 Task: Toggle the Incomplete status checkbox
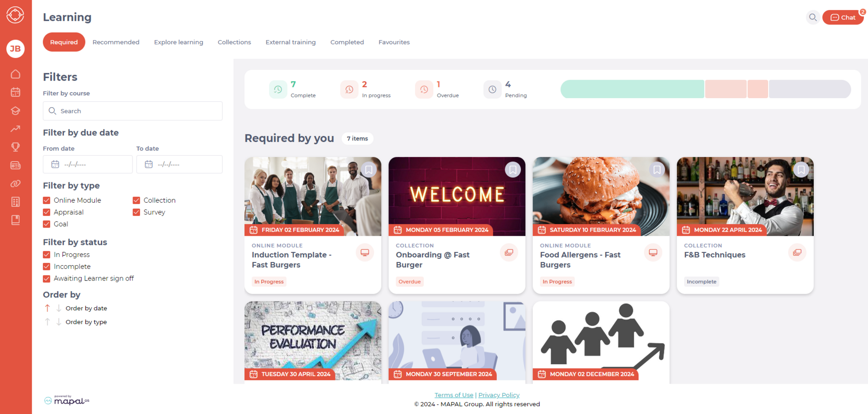(47, 266)
